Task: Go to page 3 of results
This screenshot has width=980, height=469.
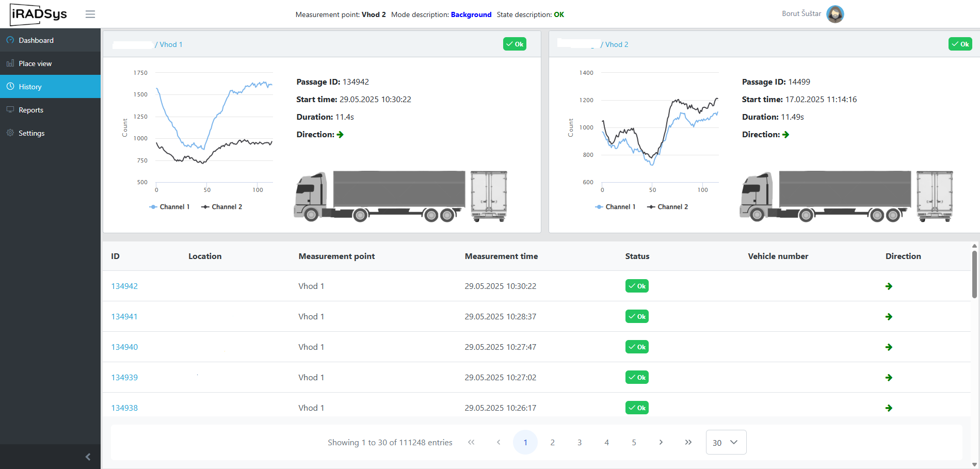Action: (x=580, y=442)
